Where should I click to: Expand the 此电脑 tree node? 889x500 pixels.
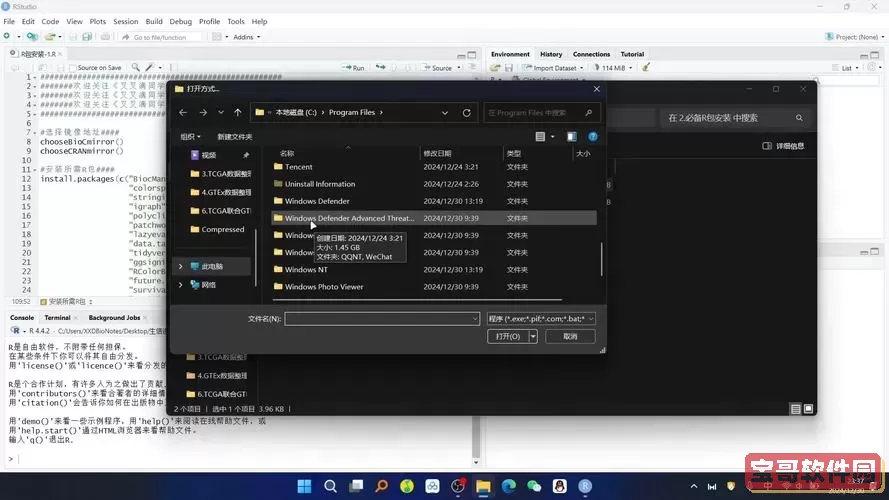click(181, 266)
